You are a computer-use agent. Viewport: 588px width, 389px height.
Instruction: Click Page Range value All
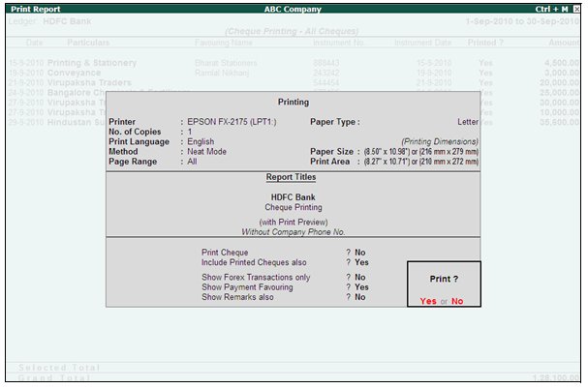coord(192,162)
